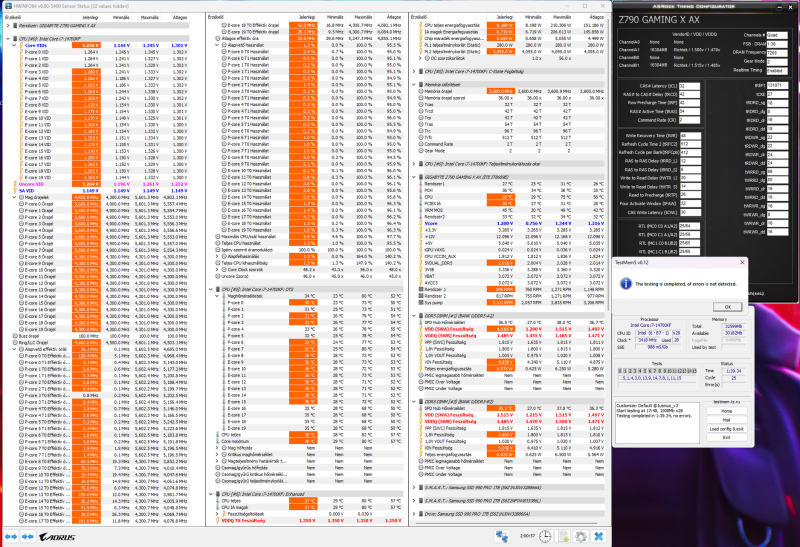Collapse the CPU [#0] Enhanced section

point(211,494)
